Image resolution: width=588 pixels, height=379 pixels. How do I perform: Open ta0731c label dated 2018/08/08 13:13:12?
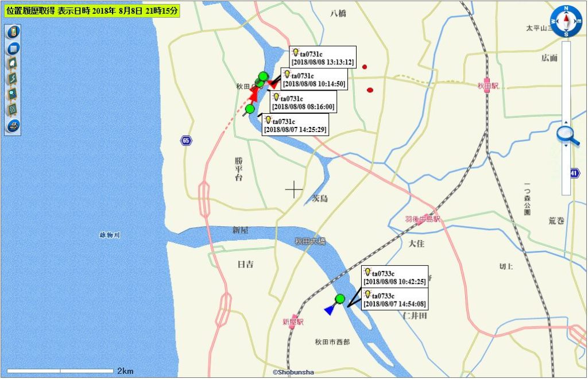tap(322, 58)
